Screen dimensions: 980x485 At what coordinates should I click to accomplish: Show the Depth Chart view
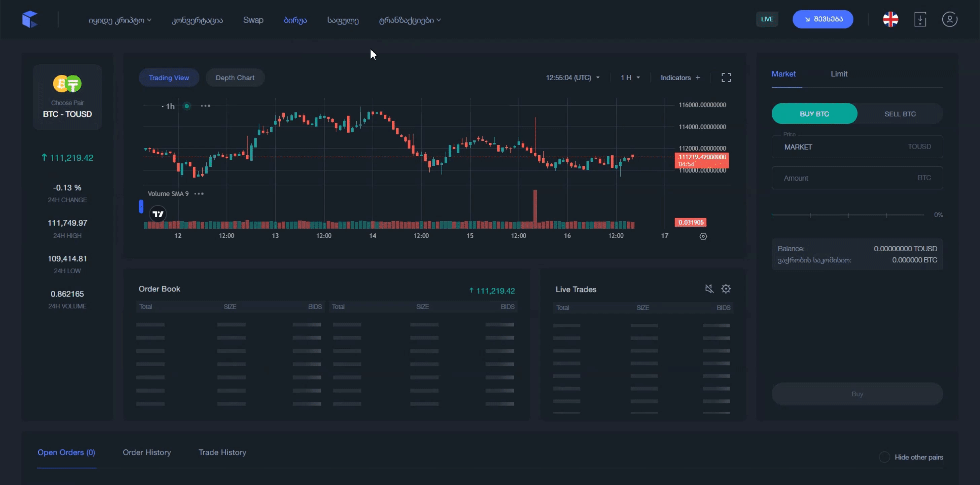point(235,78)
